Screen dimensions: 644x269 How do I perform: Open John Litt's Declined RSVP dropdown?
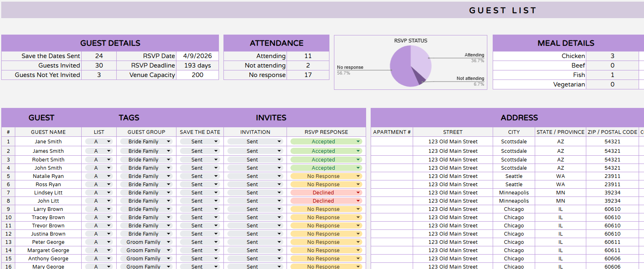[x=358, y=201]
